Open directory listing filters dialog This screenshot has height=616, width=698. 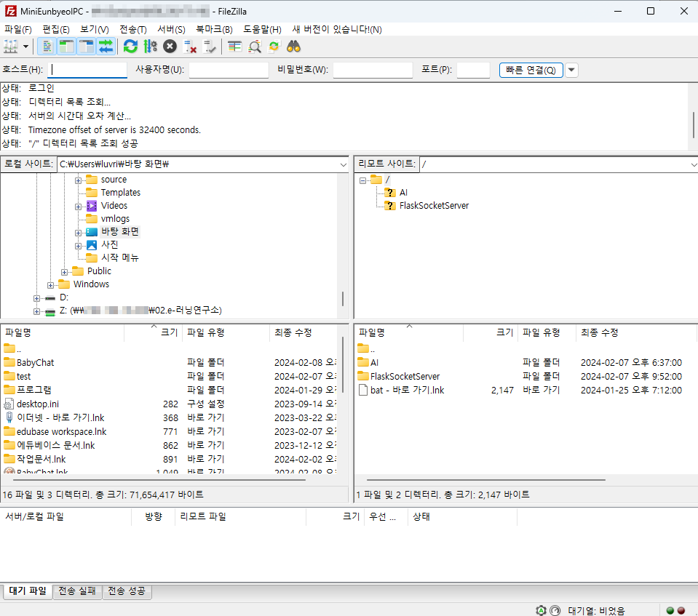[234, 47]
